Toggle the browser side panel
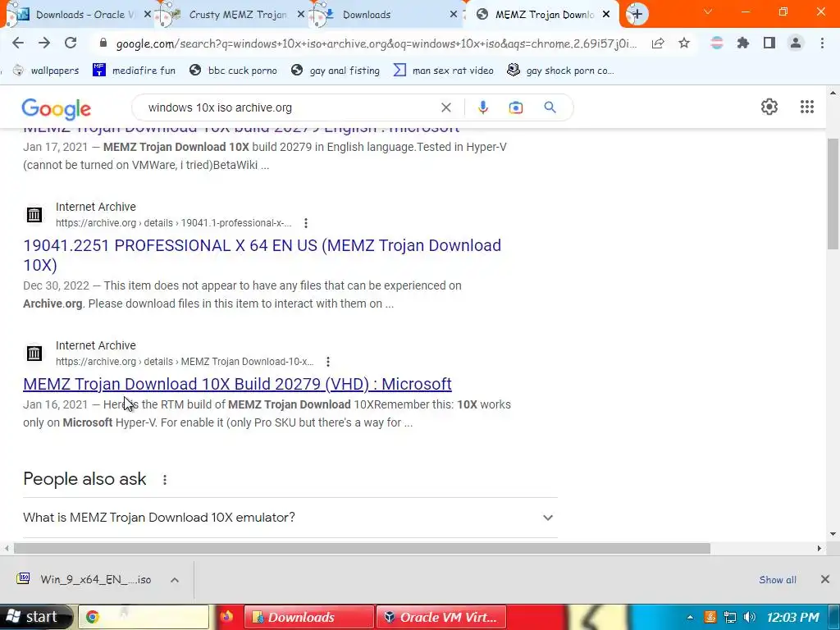The image size is (840, 630). click(769, 43)
